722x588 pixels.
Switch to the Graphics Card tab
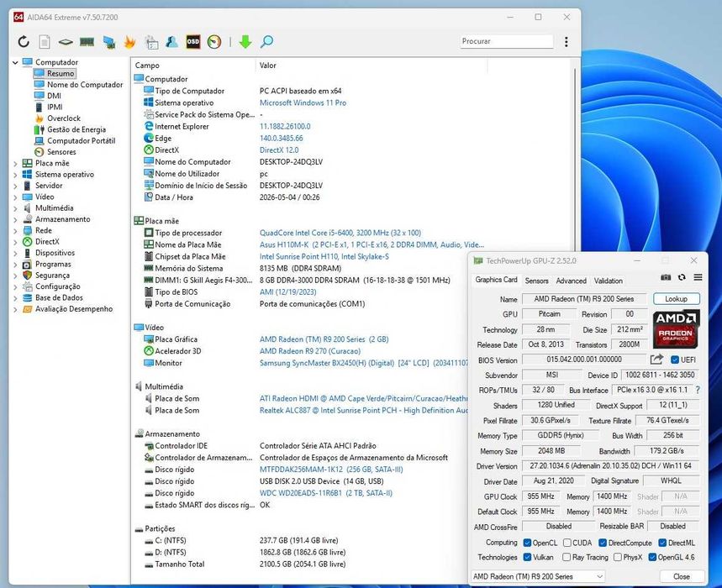(497, 280)
